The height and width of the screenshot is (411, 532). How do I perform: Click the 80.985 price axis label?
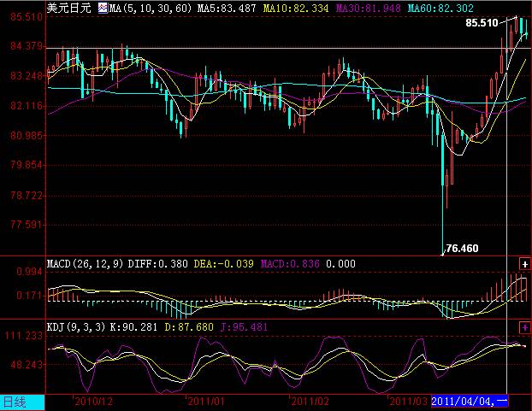click(27, 136)
